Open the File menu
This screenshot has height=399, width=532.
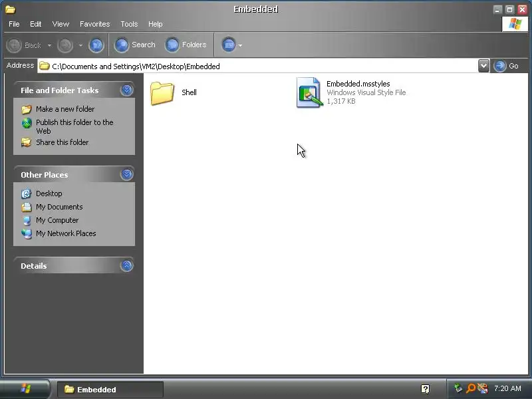tap(14, 24)
